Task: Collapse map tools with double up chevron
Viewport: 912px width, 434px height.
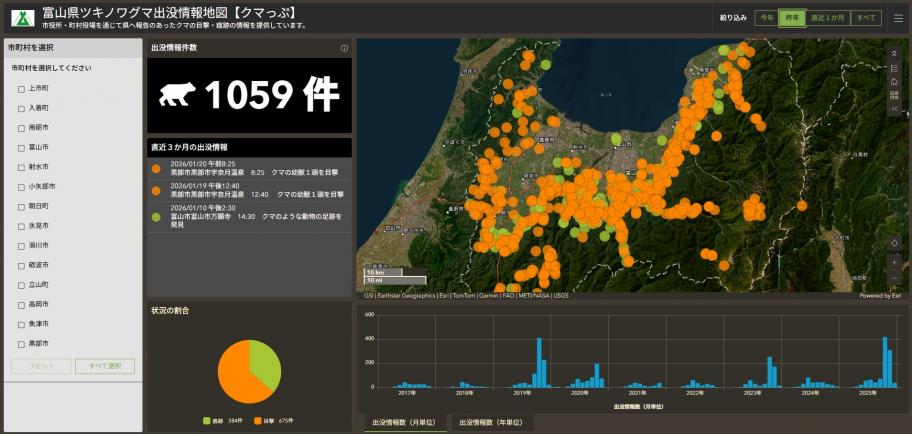Action: 894,53
